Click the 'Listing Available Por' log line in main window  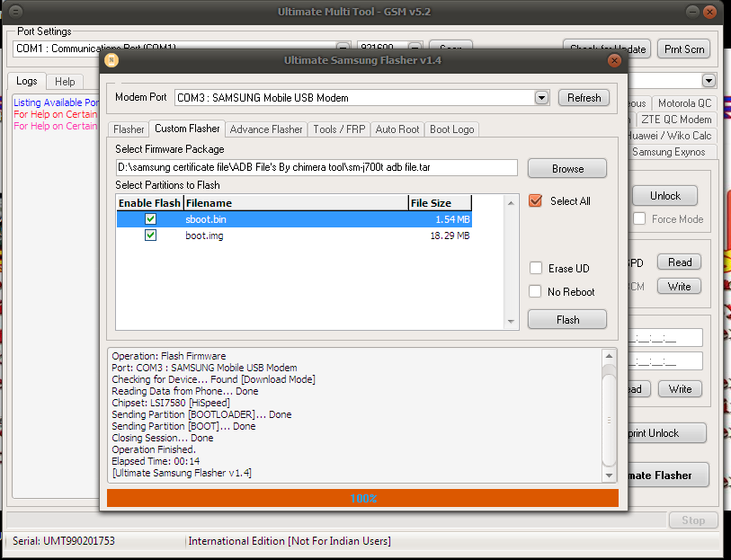(x=56, y=102)
